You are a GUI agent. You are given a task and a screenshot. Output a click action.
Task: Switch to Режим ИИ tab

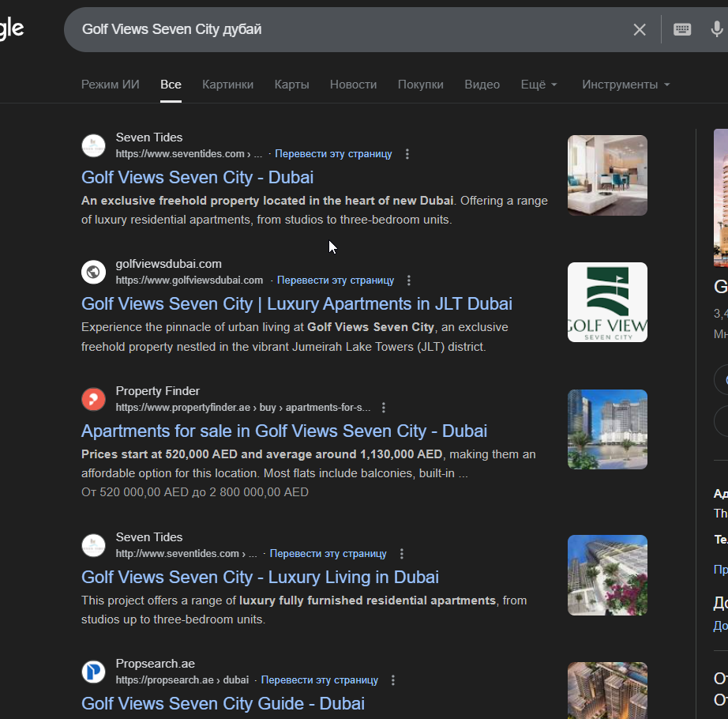110,85
